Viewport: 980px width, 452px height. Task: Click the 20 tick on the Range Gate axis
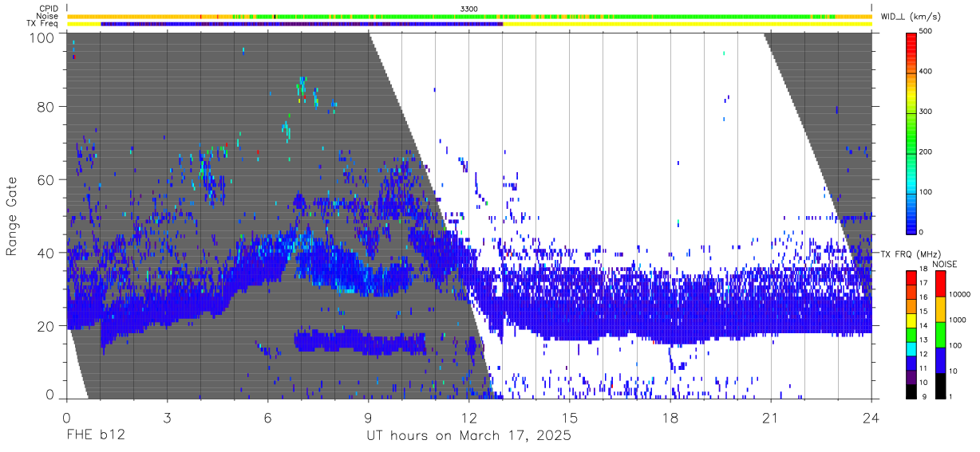[x=47, y=326]
